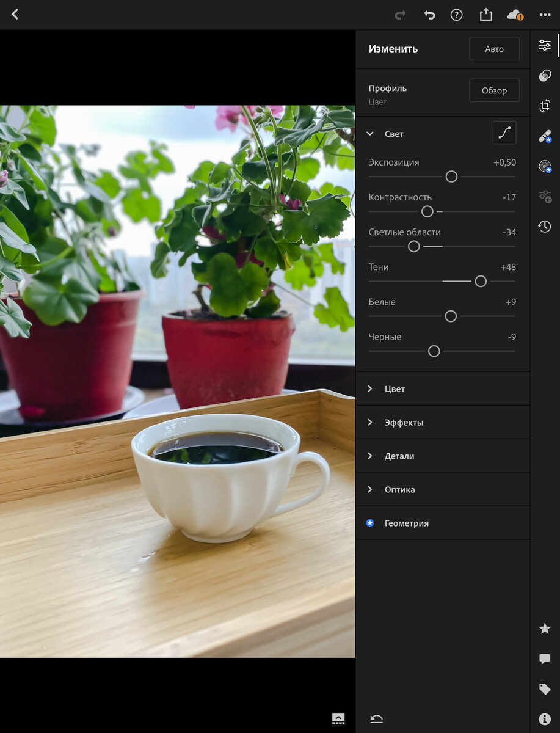Viewport: 560px width, 733px height.
Task: Open the versions history clock icon
Action: pyautogui.click(x=545, y=227)
